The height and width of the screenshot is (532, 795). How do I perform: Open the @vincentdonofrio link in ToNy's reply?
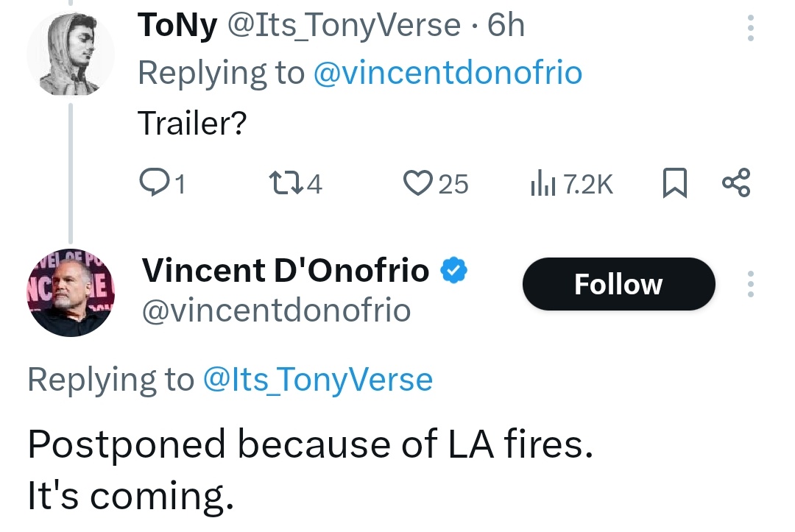[x=448, y=73]
